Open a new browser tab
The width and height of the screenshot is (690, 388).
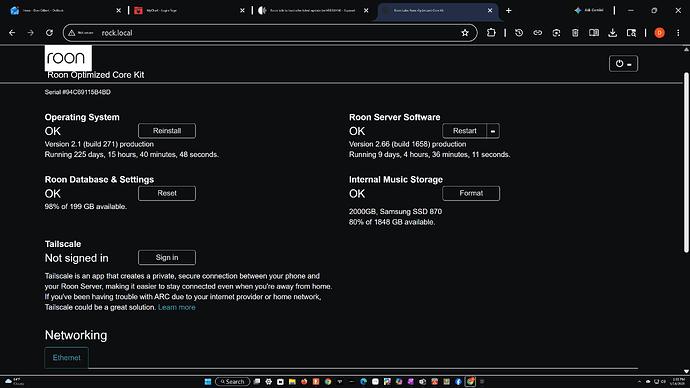(509, 11)
